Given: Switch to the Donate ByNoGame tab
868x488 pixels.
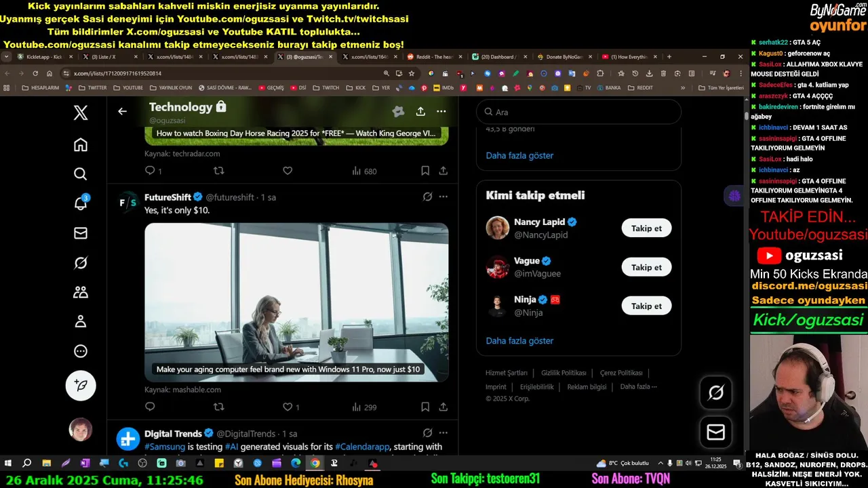Looking at the screenshot, I should 564,57.
